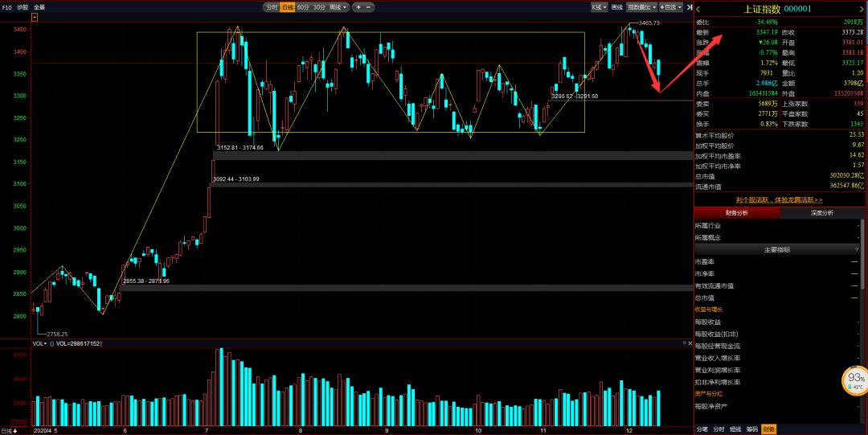Screen dimensions: 868x435
Task: Click the 判个股活跃 promotional link
Action: click(779, 199)
